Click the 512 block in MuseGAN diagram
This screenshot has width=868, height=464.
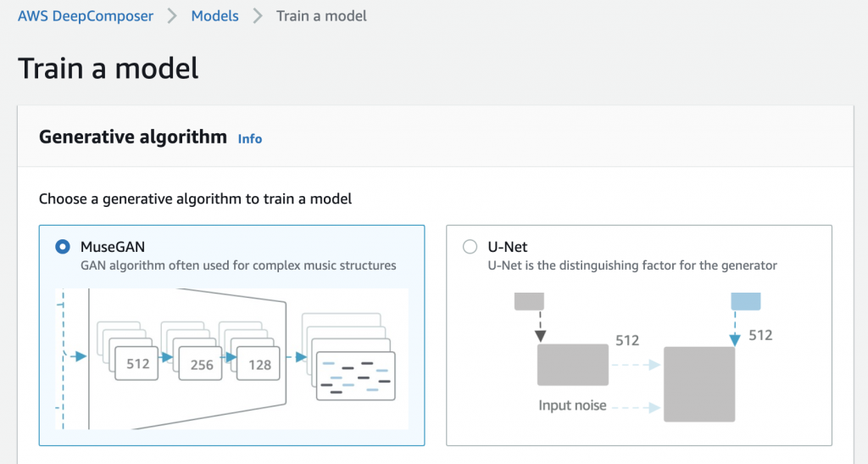[x=136, y=363]
